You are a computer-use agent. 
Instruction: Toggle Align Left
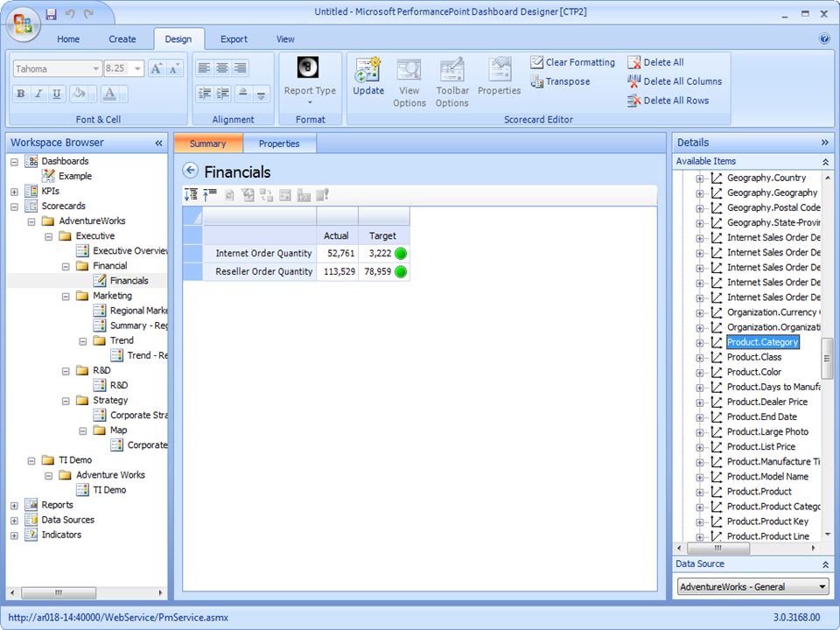[204, 68]
